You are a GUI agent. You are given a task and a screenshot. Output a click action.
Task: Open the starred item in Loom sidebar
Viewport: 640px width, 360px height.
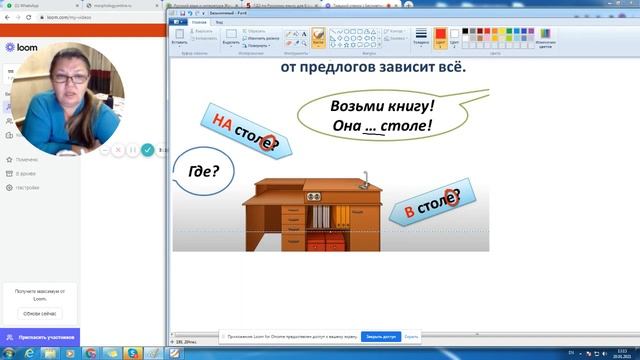[22, 160]
